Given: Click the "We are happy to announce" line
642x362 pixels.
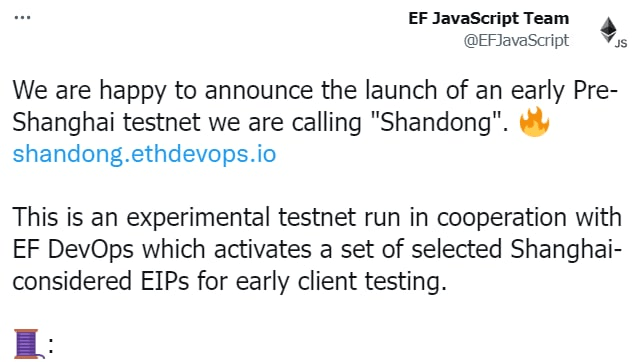Looking at the screenshot, I should click(x=315, y=91).
